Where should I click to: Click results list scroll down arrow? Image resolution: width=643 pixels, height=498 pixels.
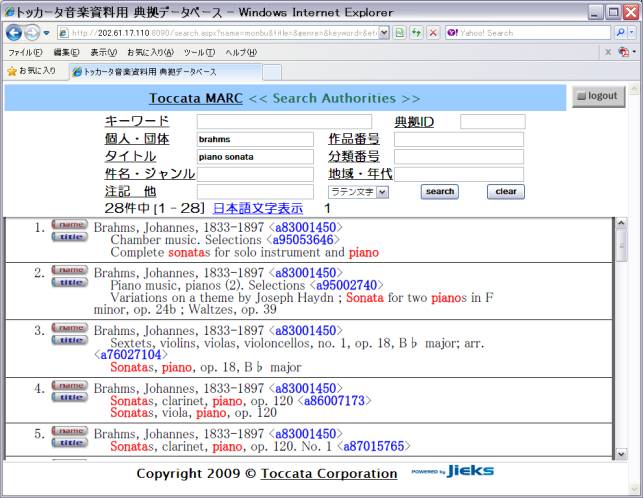pyautogui.click(x=621, y=454)
